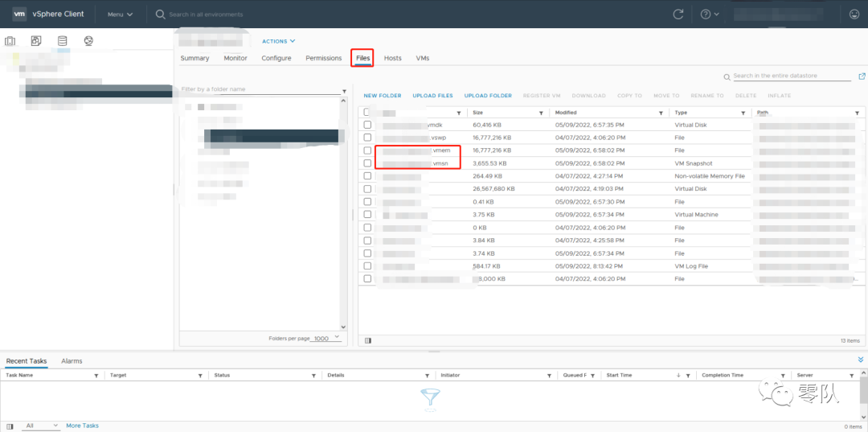
Task: Click the refresh icon in the top bar
Action: click(x=678, y=14)
